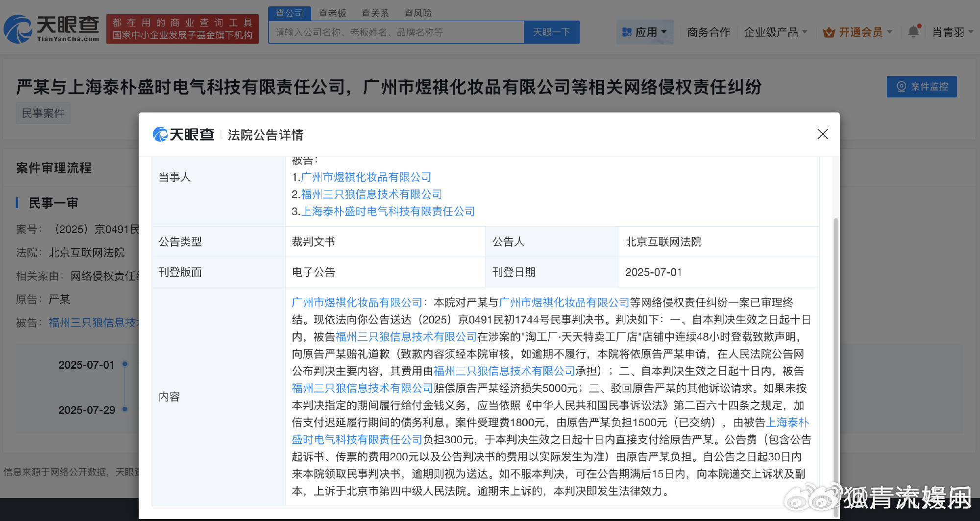Click the 案件审理流程 heading

tap(54, 168)
